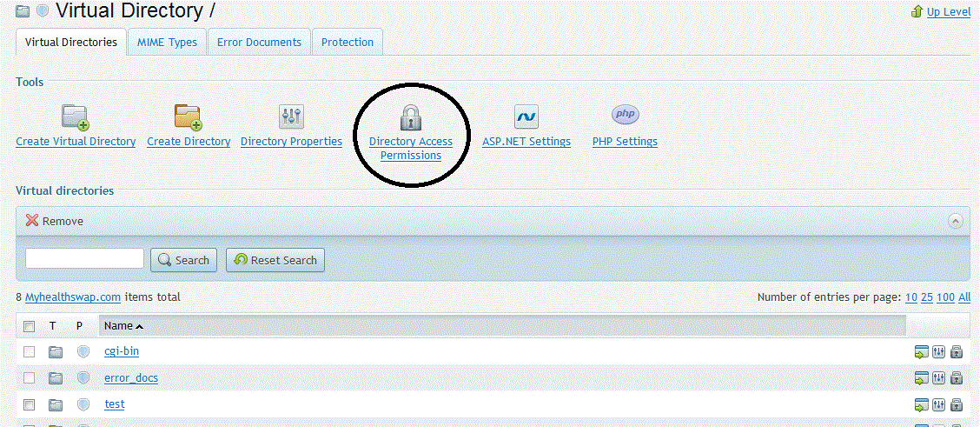Switch to the MIME Types tab
The image size is (980, 427).
coord(167,42)
